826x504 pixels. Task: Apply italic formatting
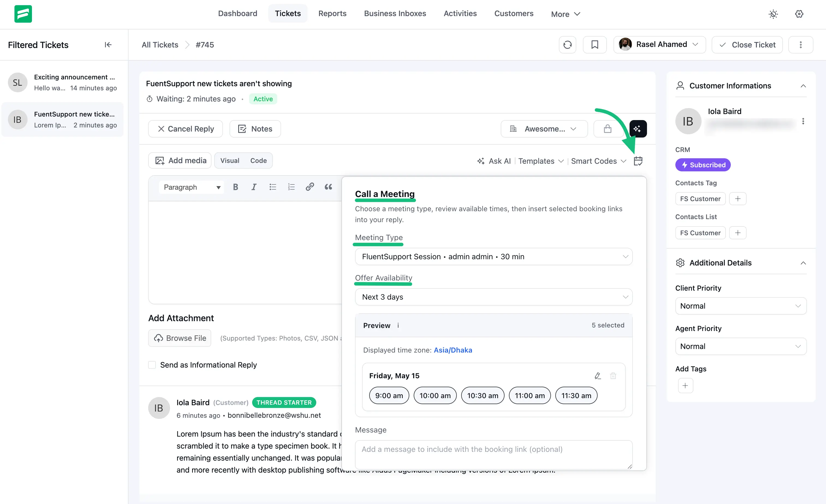(254, 187)
